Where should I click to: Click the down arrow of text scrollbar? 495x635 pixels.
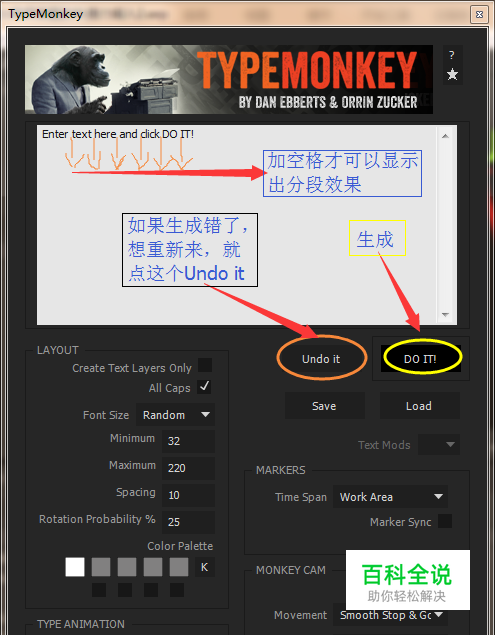(446, 315)
